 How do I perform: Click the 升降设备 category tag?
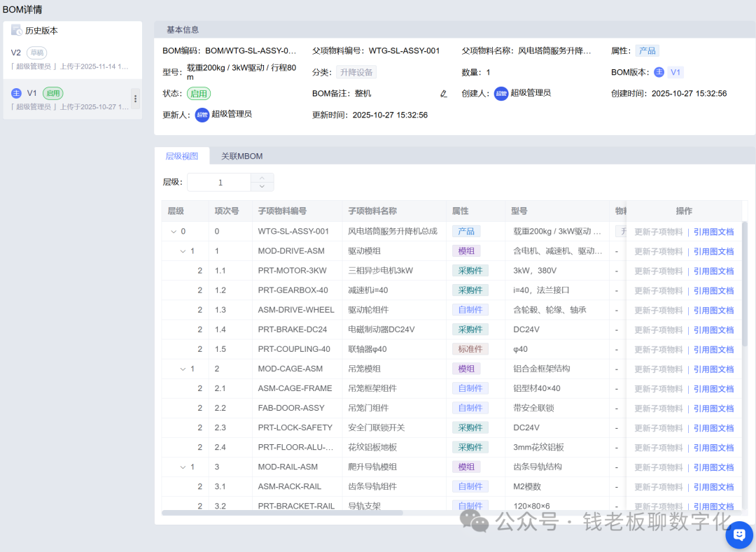click(356, 72)
